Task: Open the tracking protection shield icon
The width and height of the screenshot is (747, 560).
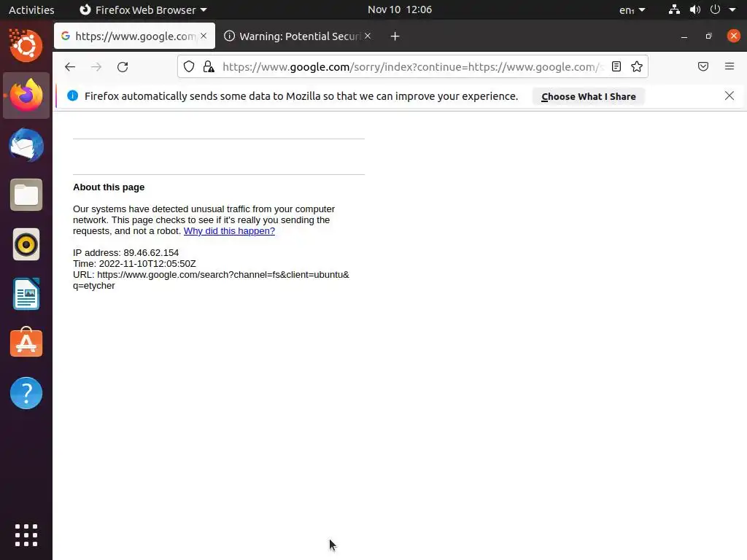Action: (x=189, y=66)
